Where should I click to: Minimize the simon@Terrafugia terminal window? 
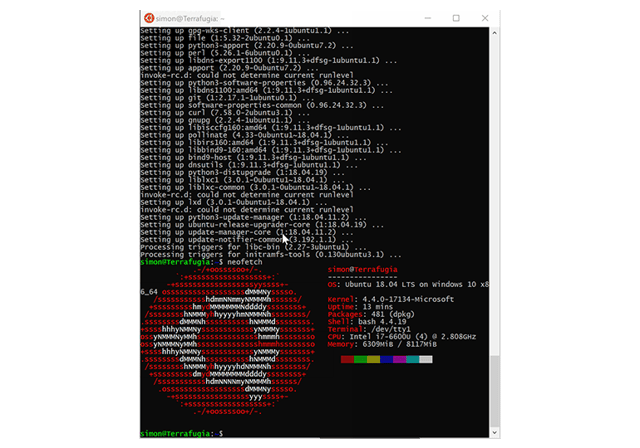tap(428, 18)
